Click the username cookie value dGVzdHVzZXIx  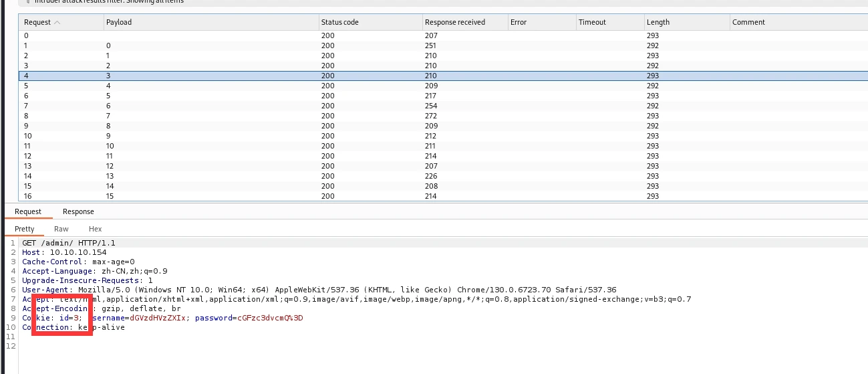158,318
